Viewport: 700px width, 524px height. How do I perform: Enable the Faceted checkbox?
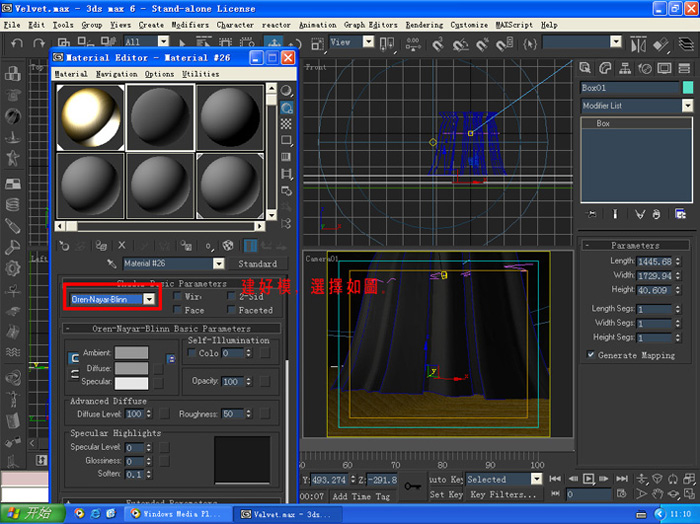(231, 309)
